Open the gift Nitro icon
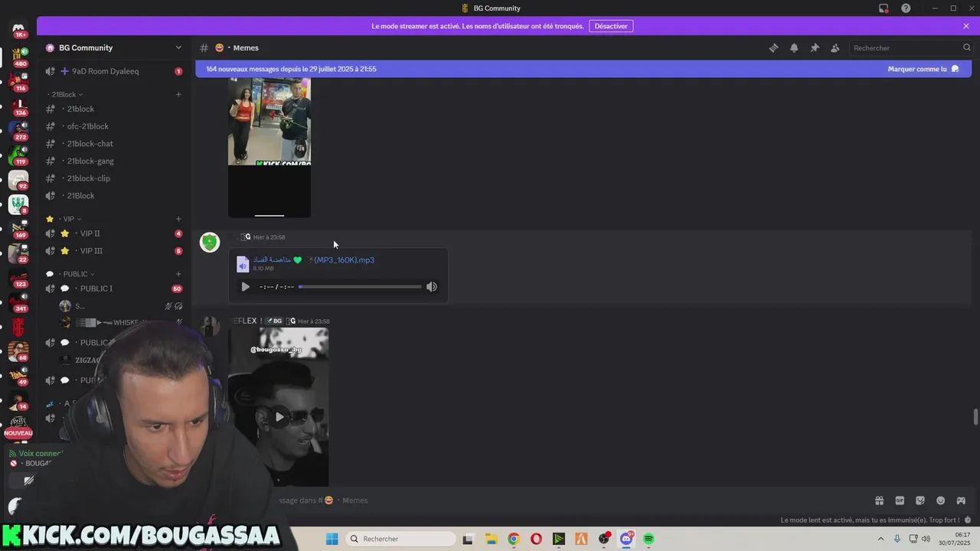The height and width of the screenshot is (551, 980). tap(879, 500)
